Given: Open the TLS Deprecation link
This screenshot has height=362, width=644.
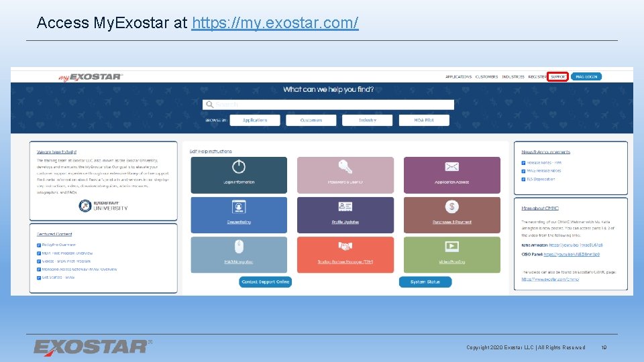Looking at the screenshot, I should click(x=541, y=180).
